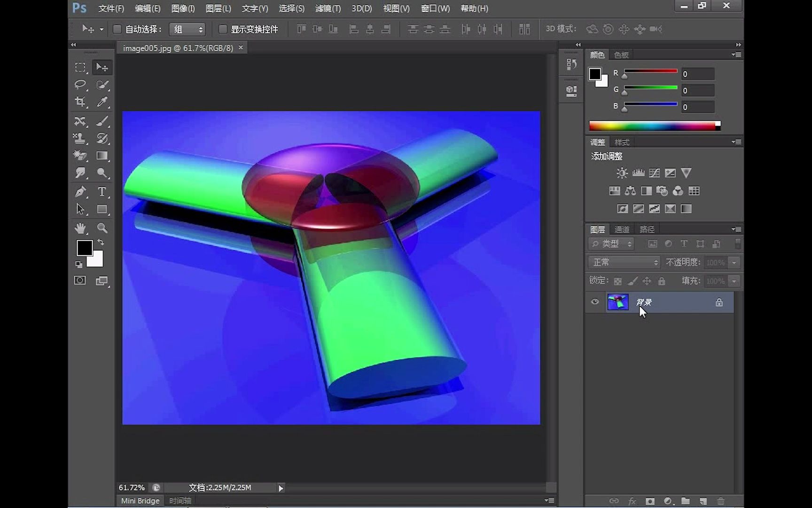Add Levels adjustment
This screenshot has width=812, height=508.
point(638,173)
